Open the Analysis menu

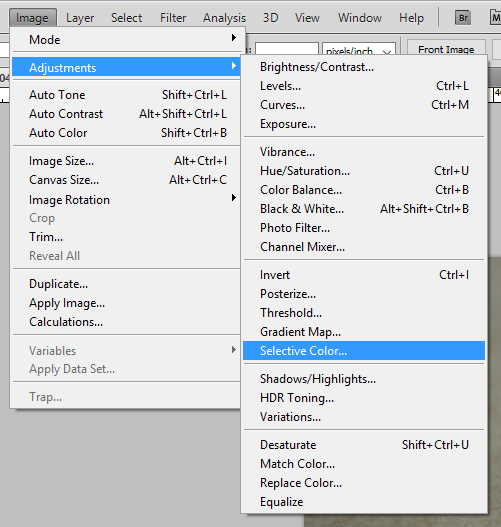click(x=224, y=17)
